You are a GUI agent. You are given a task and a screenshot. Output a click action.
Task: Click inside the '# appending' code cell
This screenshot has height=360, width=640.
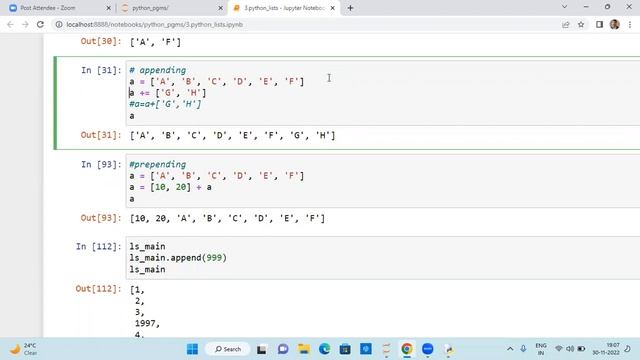pos(383,93)
